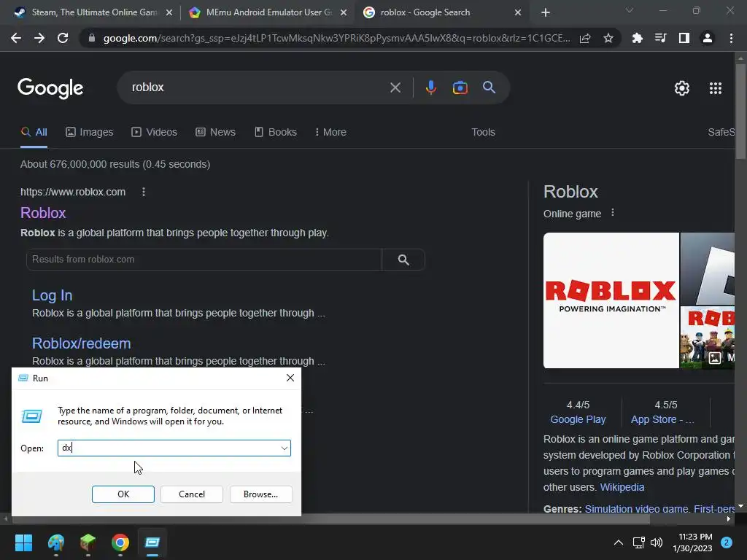Open the Roblox main result link

[43, 213]
